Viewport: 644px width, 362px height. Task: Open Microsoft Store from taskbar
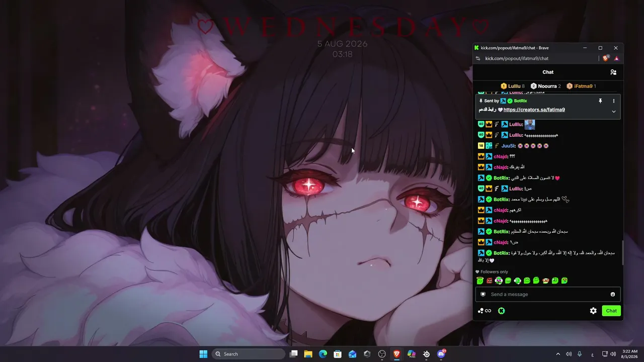pos(338,354)
